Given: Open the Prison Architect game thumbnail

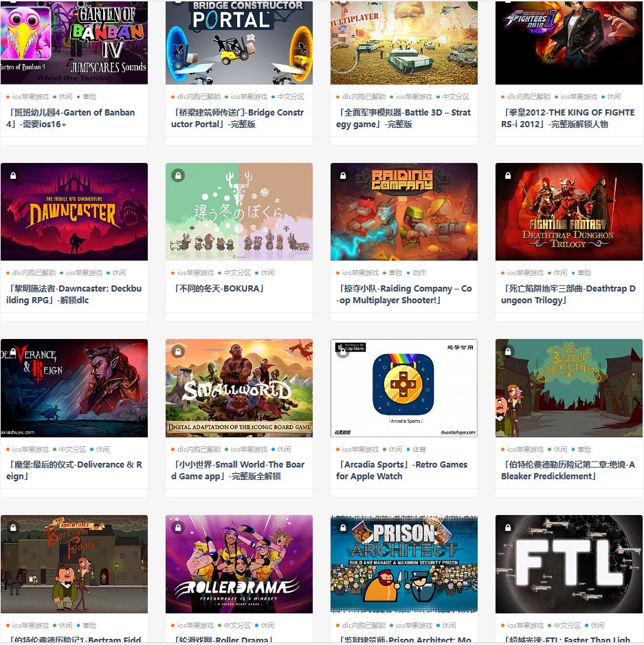Looking at the screenshot, I should (x=404, y=564).
